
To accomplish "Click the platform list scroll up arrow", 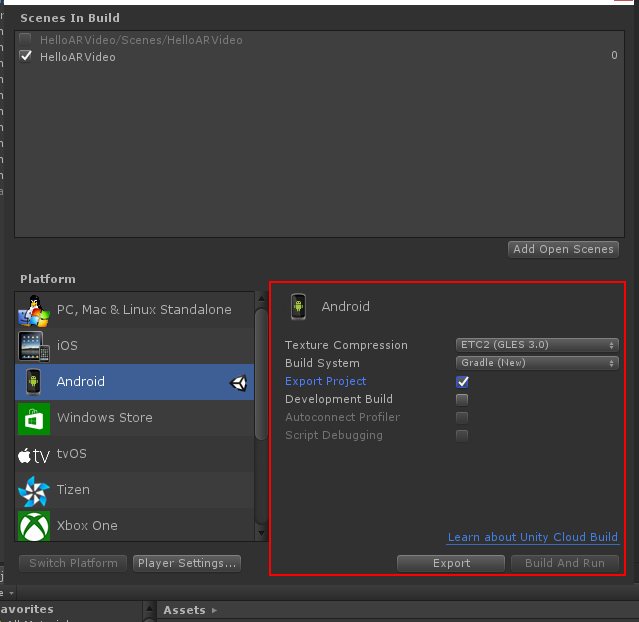I will tap(262, 298).
